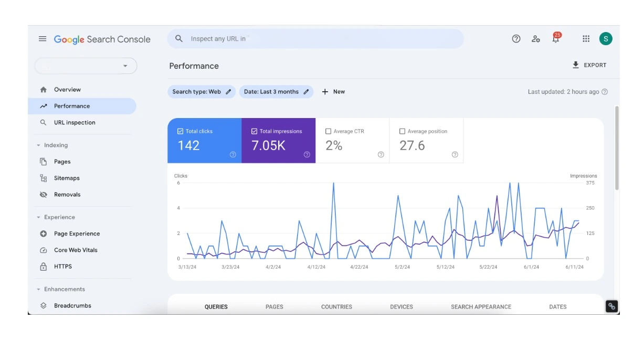Viewport: 644px width, 341px height.
Task: Open the notifications bell icon
Action: click(x=555, y=39)
